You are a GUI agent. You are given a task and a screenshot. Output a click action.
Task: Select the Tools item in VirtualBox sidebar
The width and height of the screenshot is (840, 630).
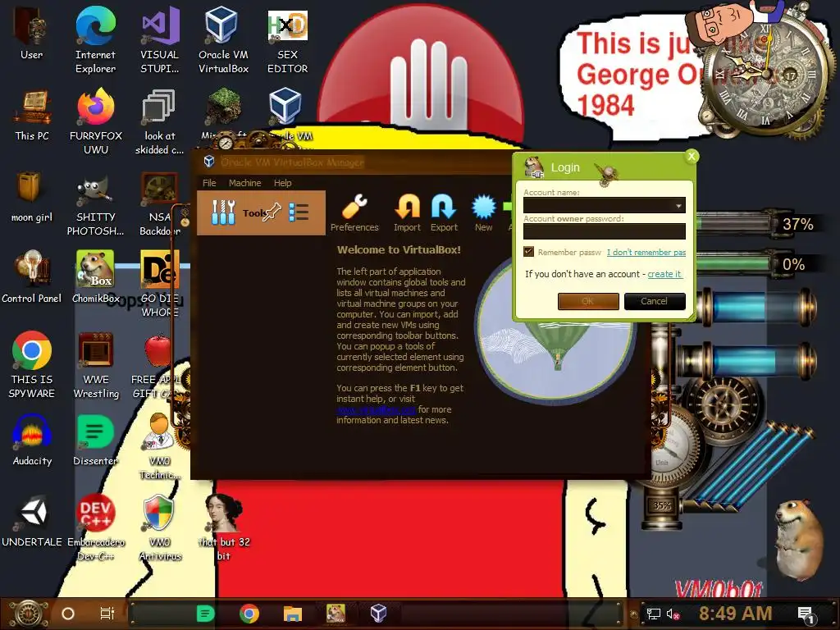click(x=261, y=212)
